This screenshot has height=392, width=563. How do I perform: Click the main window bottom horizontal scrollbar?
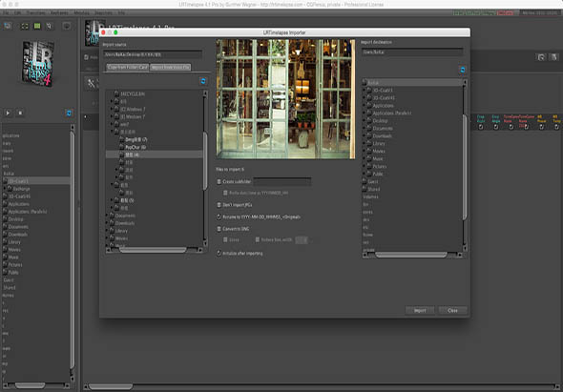111,386
